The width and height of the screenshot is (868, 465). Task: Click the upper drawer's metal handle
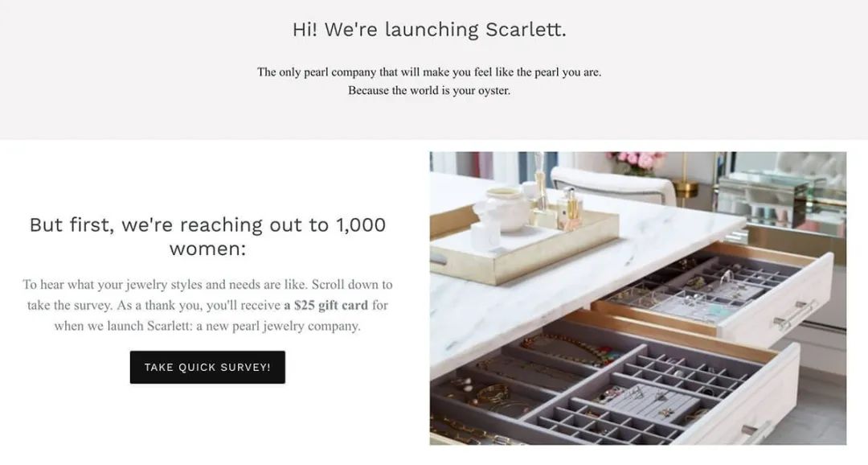796,314
